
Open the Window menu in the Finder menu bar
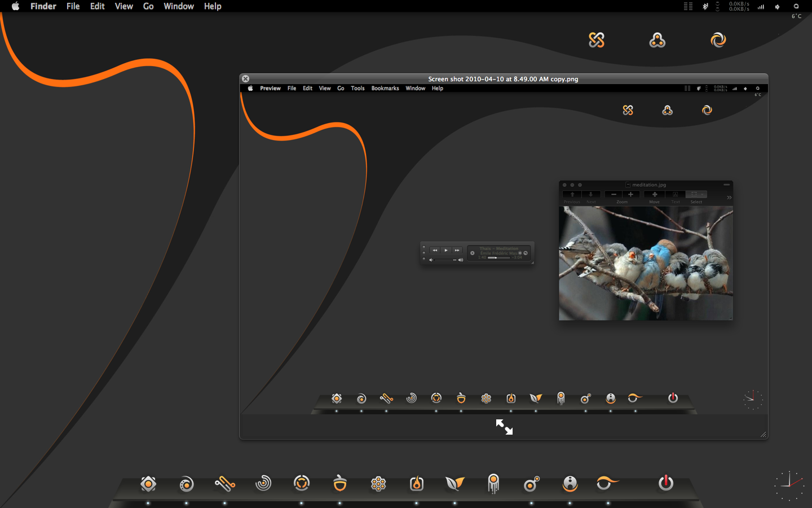coord(179,6)
